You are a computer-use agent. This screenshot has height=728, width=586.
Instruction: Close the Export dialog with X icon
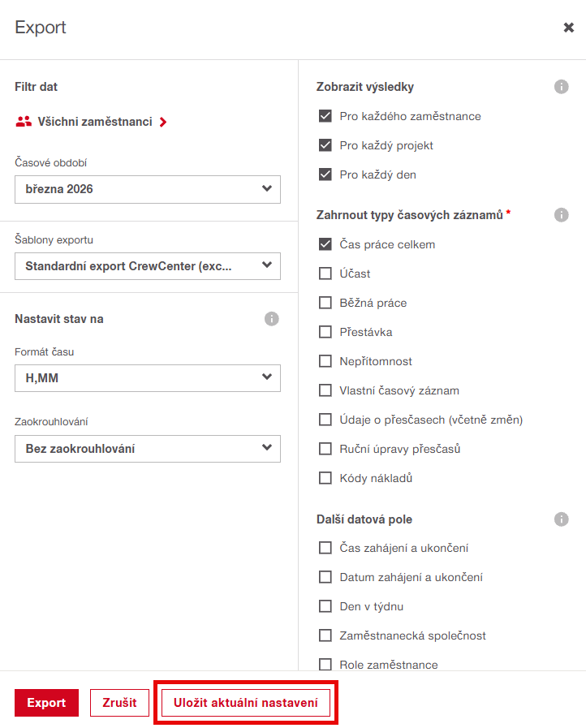(569, 28)
